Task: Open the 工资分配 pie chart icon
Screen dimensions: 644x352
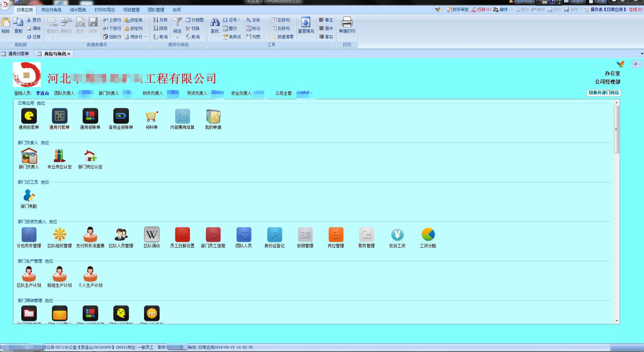Action: click(x=428, y=235)
